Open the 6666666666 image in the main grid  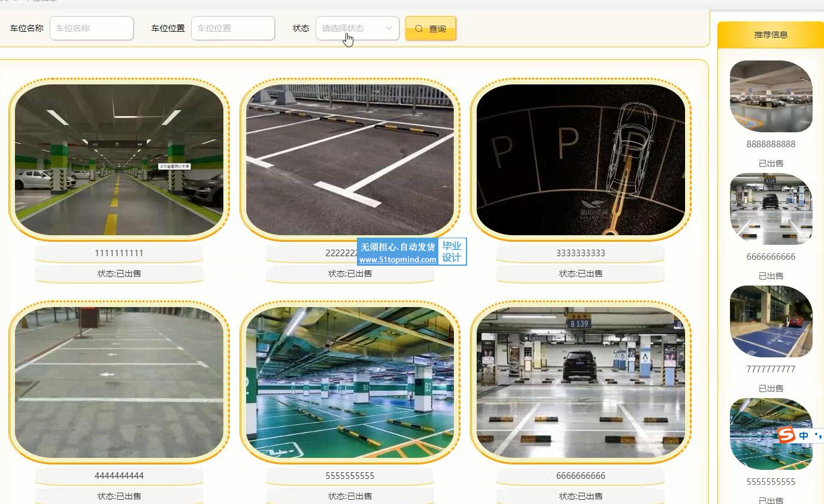[581, 382]
